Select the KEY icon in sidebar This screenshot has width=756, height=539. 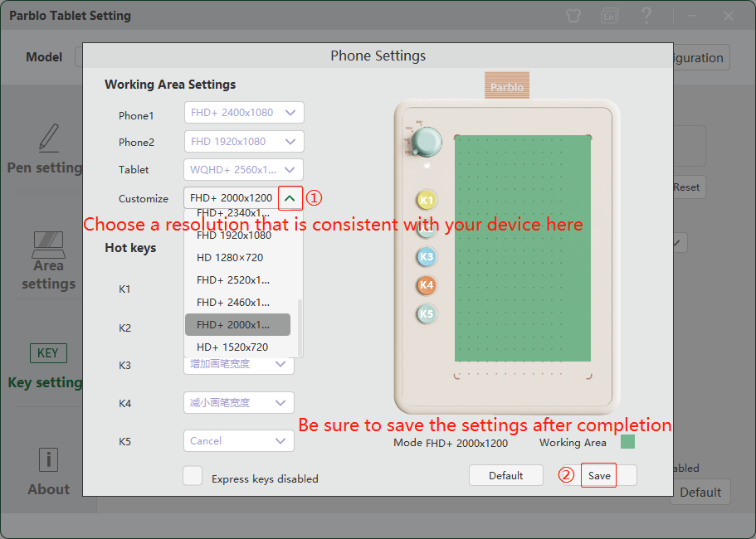pyautogui.click(x=48, y=353)
